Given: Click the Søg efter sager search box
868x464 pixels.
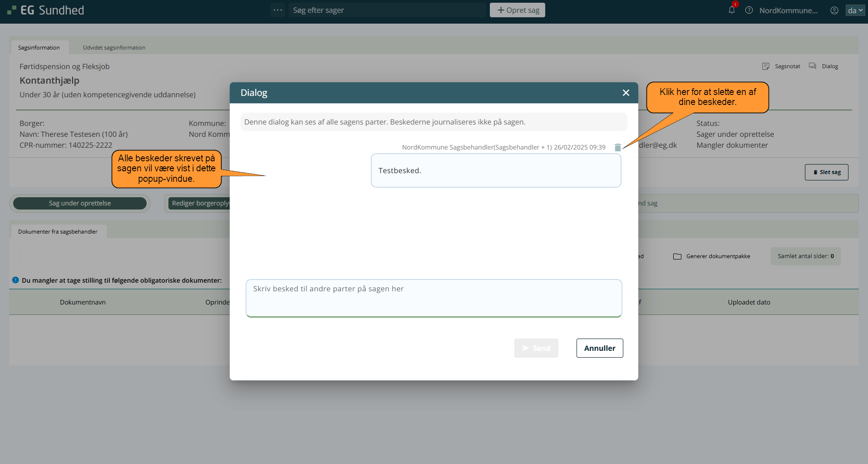Looking at the screenshot, I should pyautogui.click(x=386, y=10).
